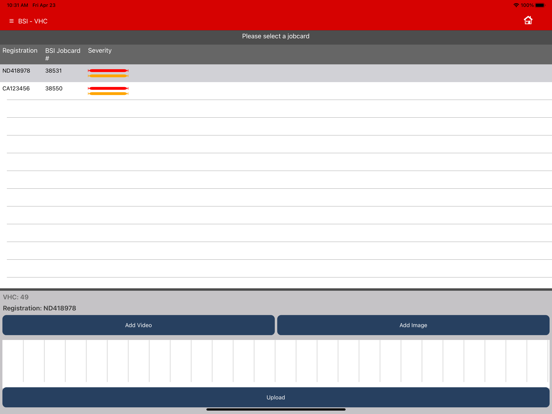Tap the battery status indicator
The width and height of the screenshot is (552, 414).
pyautogui.click(x=540, y=5)
